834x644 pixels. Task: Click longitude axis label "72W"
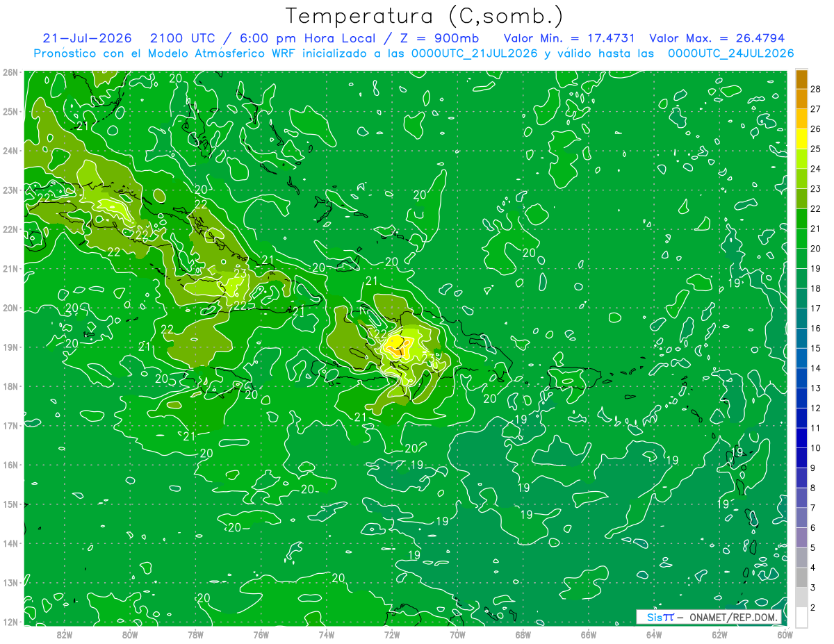(x=392, y=634)
